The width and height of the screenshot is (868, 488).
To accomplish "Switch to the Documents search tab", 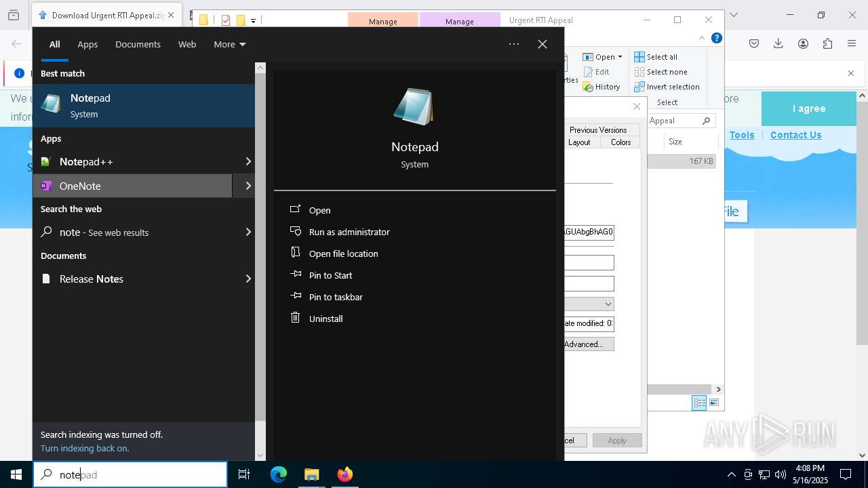I will [x=138, y=44].
